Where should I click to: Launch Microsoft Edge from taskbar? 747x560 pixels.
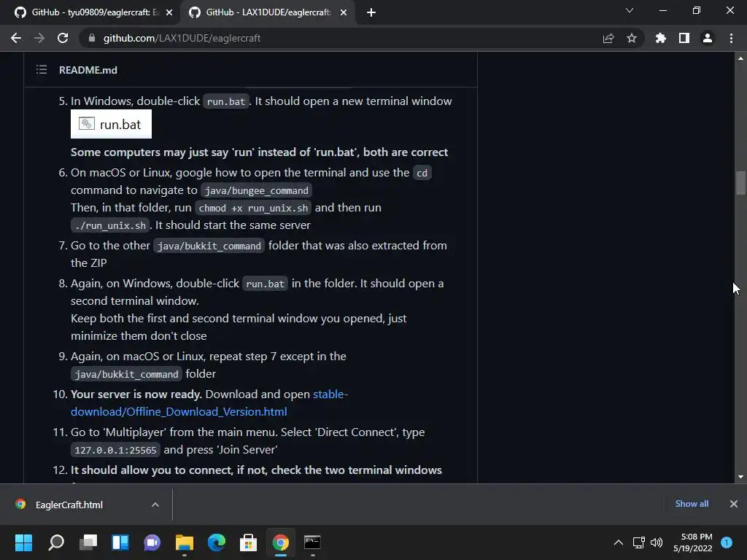(216, 542)
